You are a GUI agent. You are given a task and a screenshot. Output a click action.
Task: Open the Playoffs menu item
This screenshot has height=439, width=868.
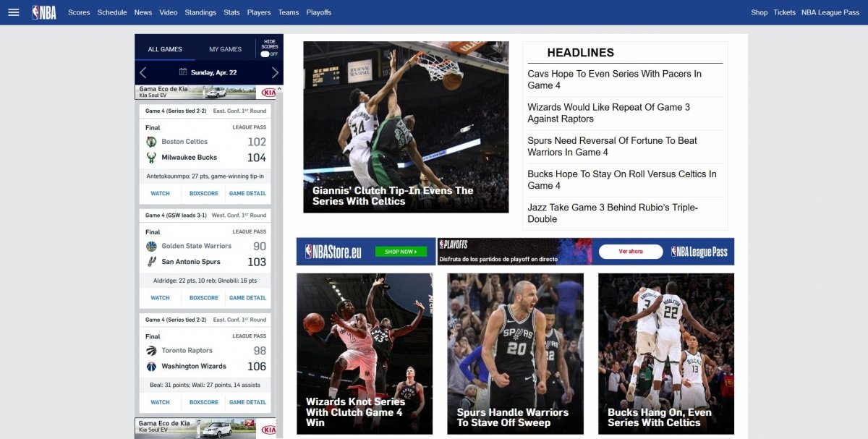(319, 12)
